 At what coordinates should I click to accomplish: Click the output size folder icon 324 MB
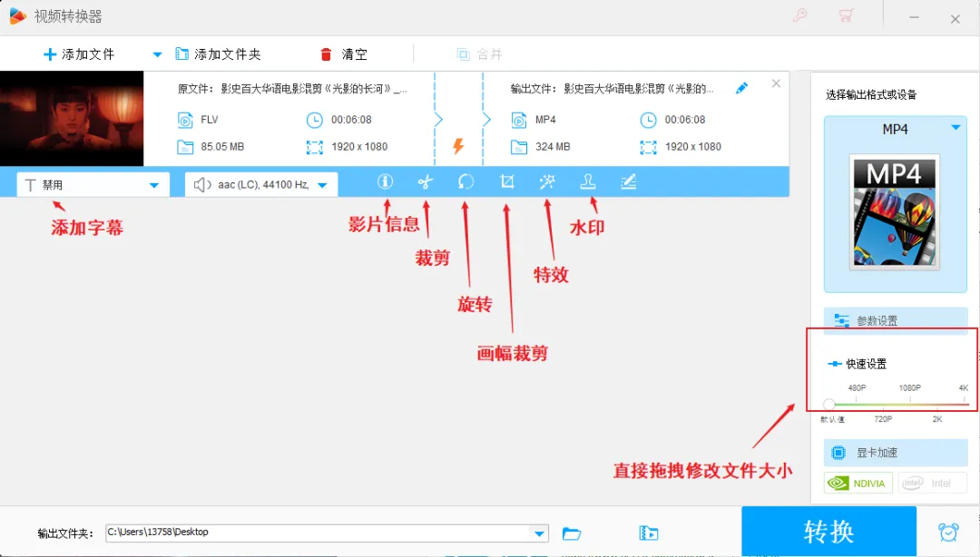click(x=519, y=147)
